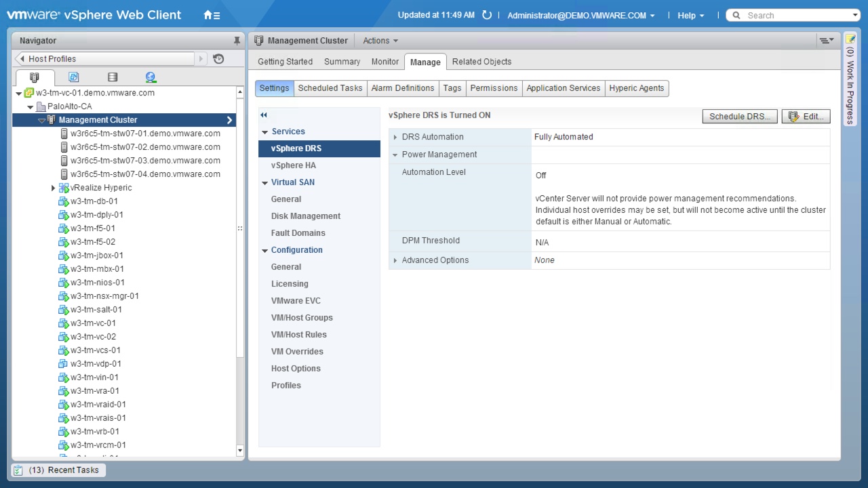Switch to Storage inventory icon

[113, 77]
